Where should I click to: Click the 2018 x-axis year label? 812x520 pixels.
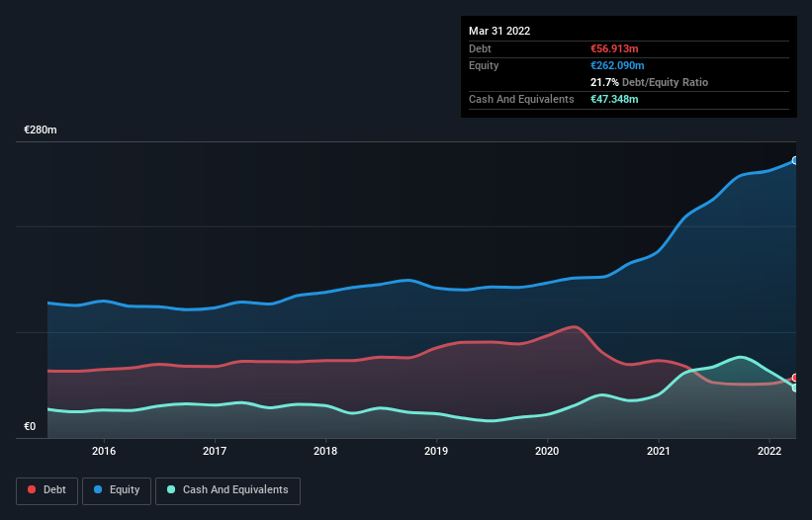pos(325,451)
